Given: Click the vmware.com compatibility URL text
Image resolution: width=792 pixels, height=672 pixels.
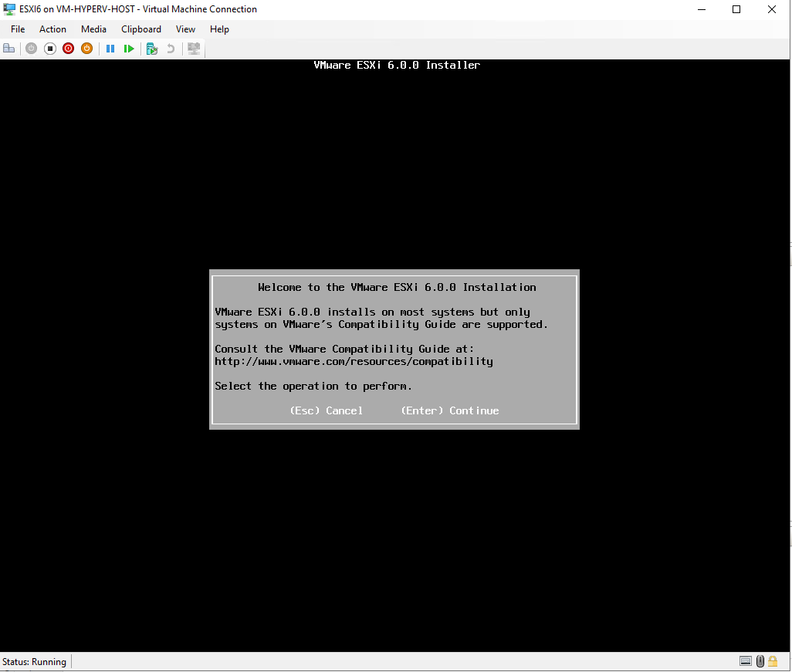Looking at the screenshot, I should point(354,362).
